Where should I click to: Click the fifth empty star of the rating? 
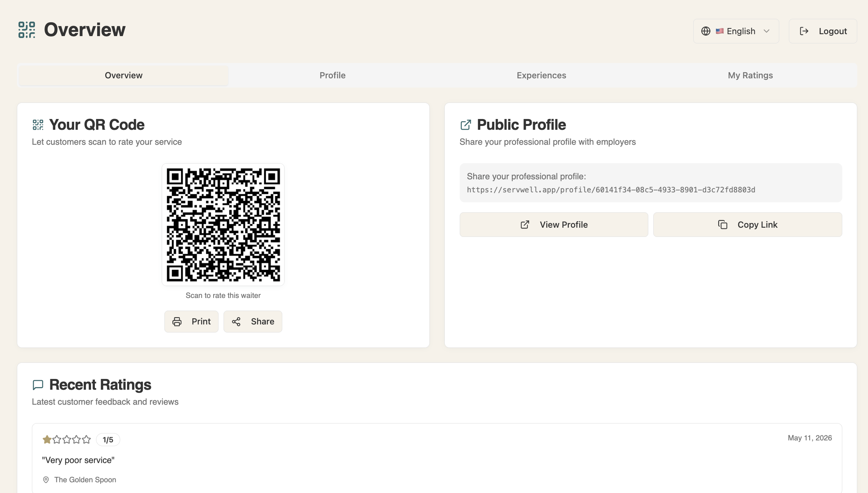[x=86, y=440]
